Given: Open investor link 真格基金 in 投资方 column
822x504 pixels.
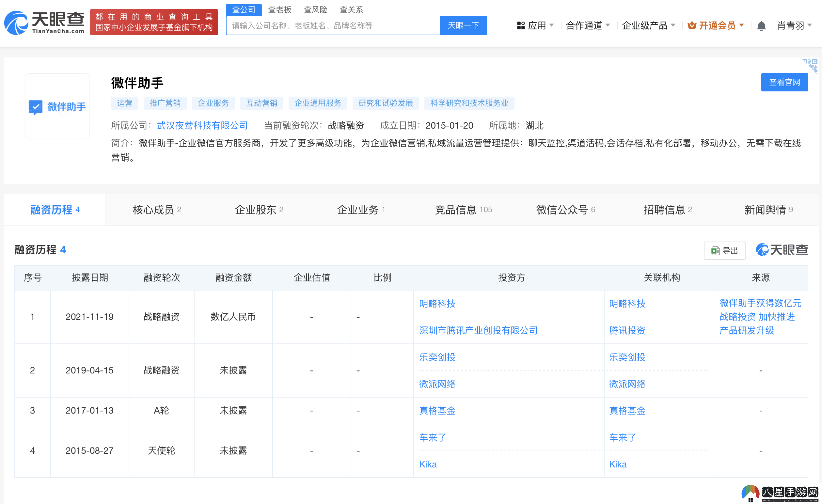Looking at the screenshot, I should (x=437, y=411).
